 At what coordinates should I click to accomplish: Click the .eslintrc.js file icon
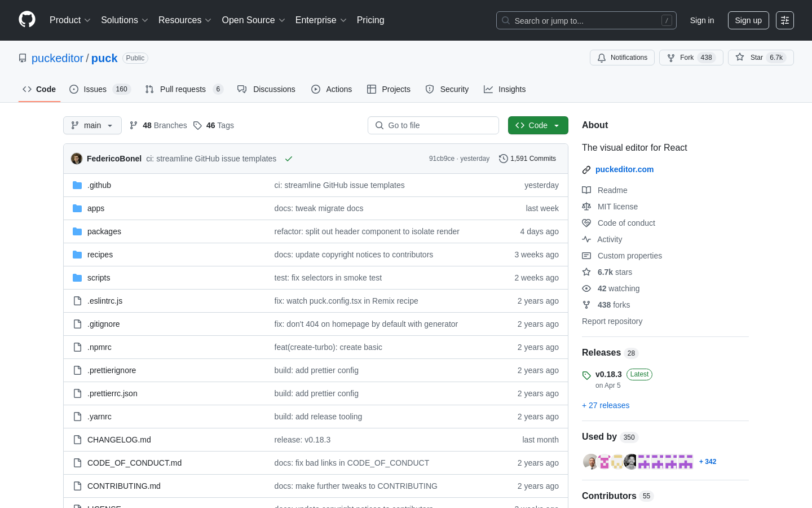[77, 301]
